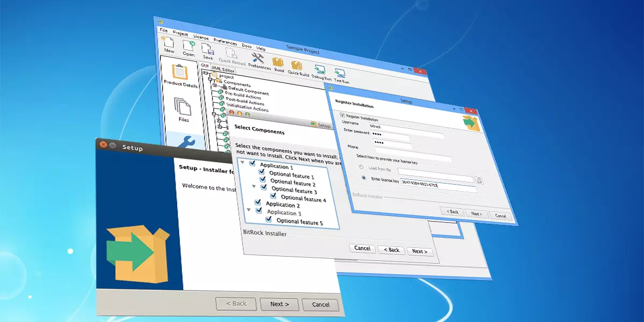The image size is (644, 322).
Task: Click the Open project toolbar icon
Action: pos(188,45)
